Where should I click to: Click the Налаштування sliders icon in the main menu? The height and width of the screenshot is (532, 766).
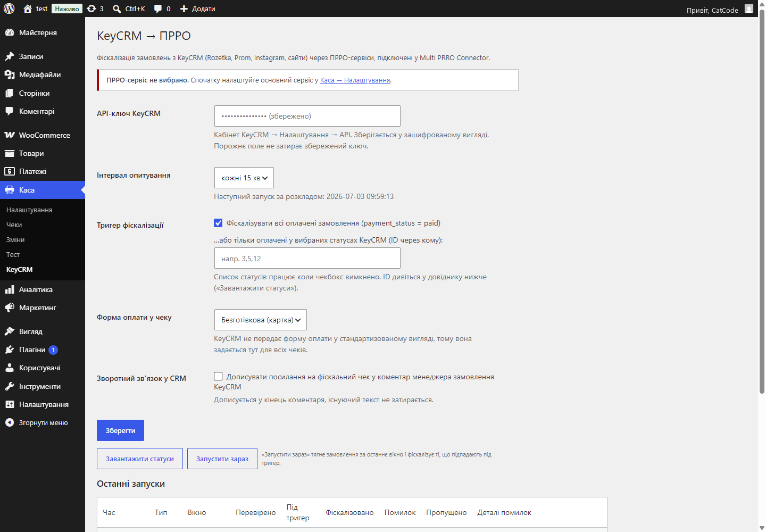(10, 404)
